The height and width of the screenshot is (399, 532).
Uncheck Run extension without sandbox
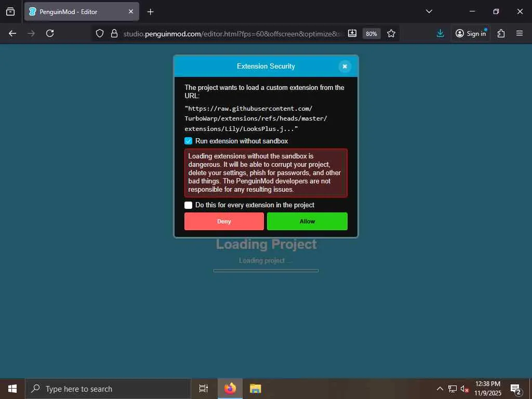pyautogui.click(x=188, y=141)
